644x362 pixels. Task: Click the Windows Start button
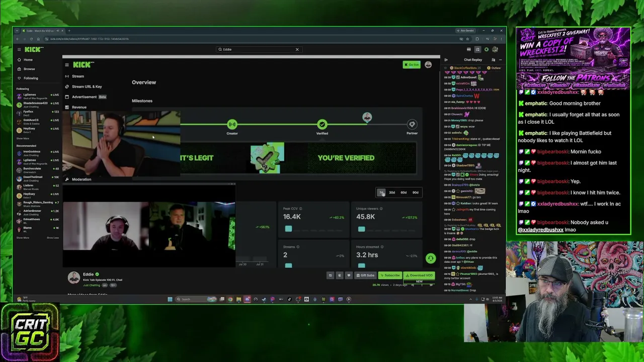pos(170,299)
